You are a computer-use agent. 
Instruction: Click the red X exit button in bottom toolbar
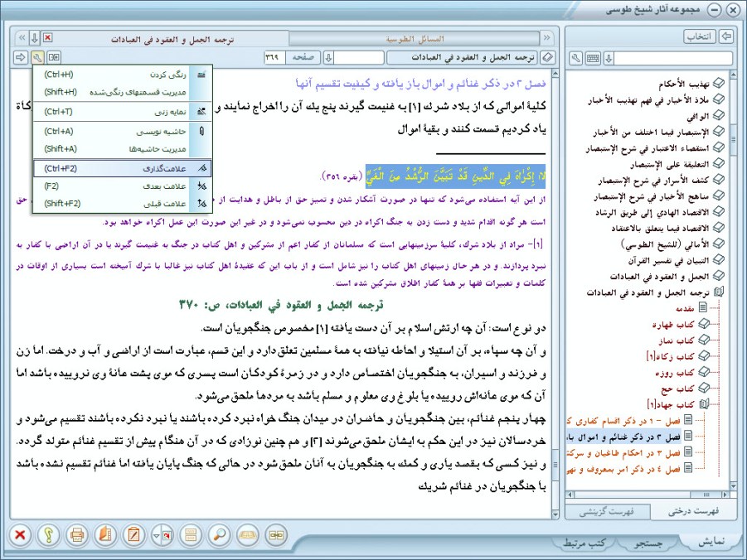click(x=20, y=535)
